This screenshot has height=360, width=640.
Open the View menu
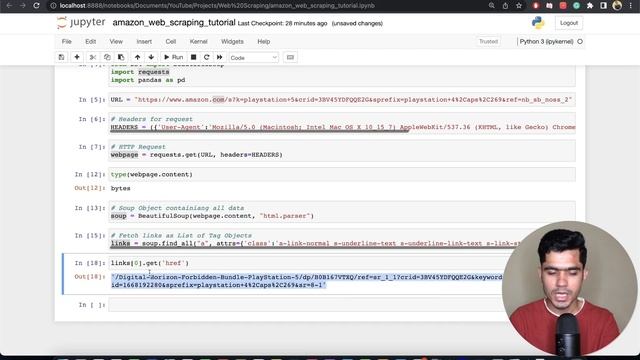[116, 42]
